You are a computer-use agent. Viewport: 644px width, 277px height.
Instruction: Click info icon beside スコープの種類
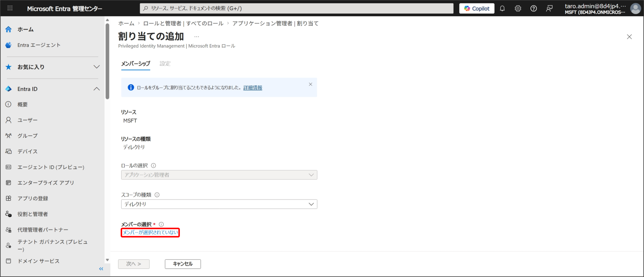tap(157, 195)
